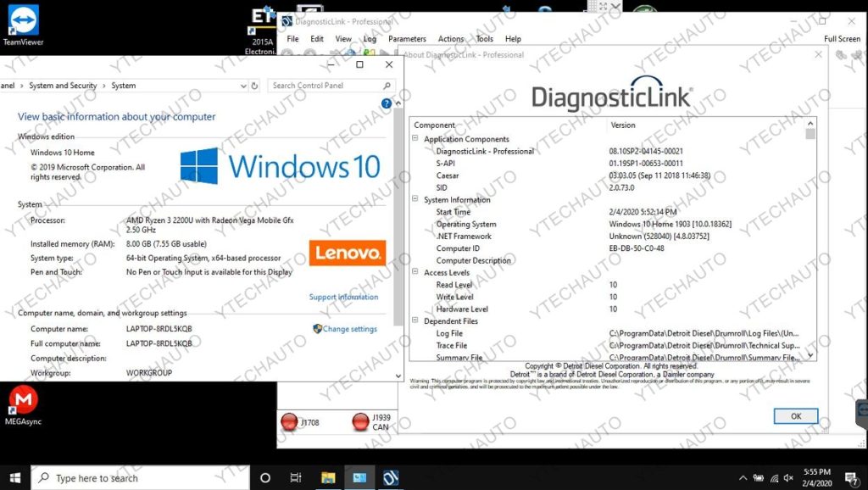Click Full Screen in DiagnosticLink

point(842,39)
